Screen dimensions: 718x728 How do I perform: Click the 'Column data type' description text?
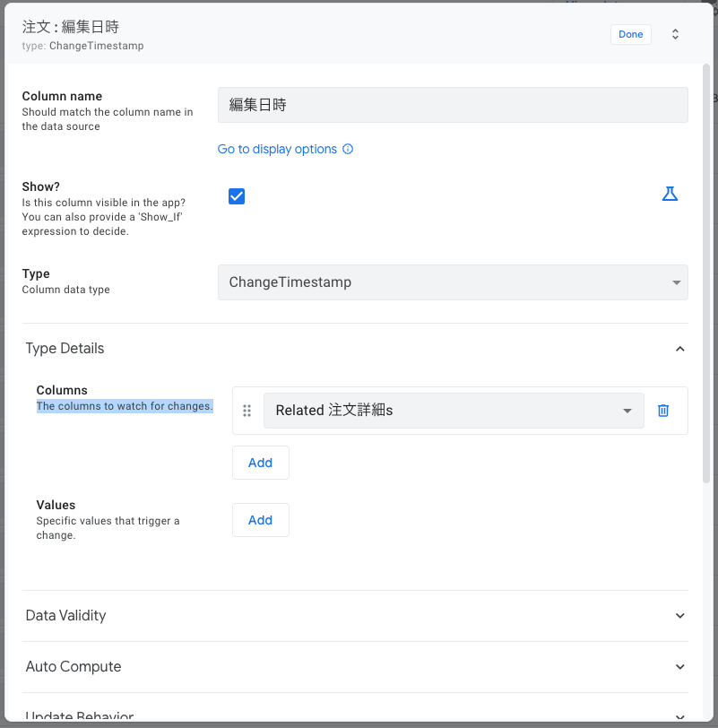pyautogui.click(x=66, y=290)
